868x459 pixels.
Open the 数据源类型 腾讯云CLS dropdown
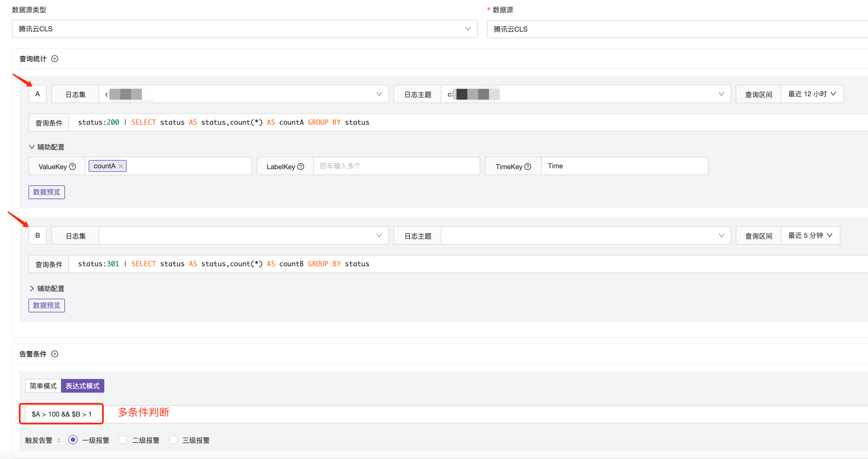pos(244,29)
